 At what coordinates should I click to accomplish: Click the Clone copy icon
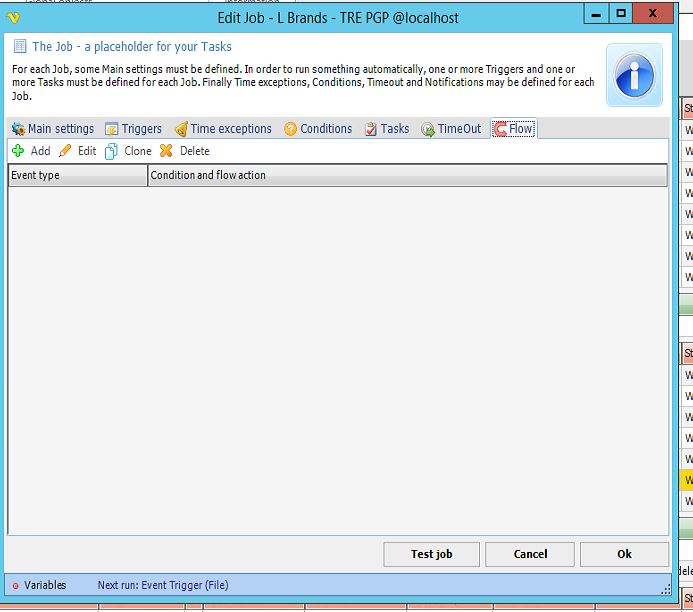pos(111,151)
